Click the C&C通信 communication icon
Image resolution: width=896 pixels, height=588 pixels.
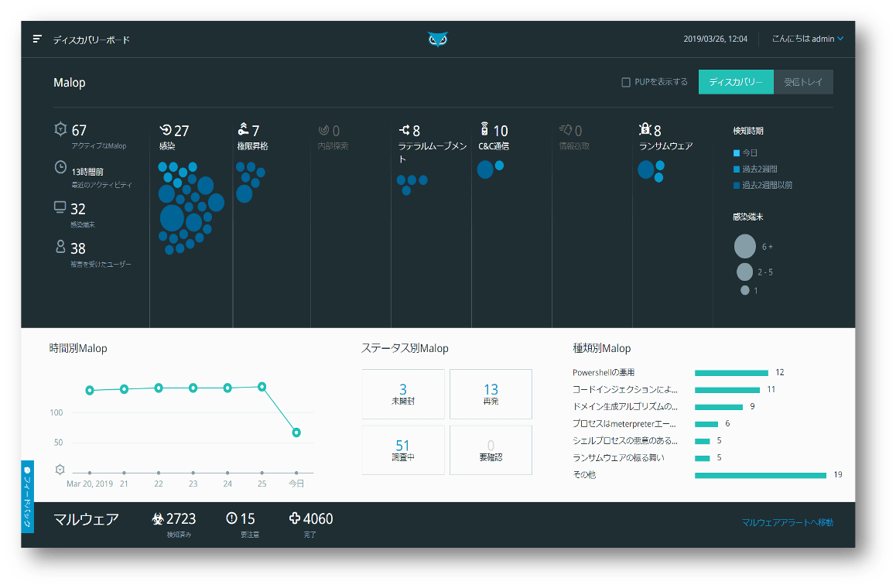[484, 129]
